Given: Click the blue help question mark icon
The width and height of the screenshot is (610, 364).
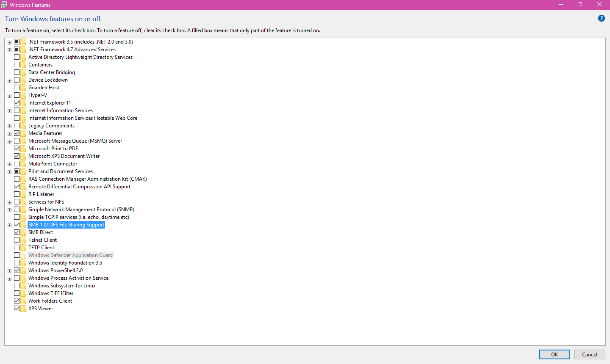Looking at the screenshot, I should pos(601,18).
